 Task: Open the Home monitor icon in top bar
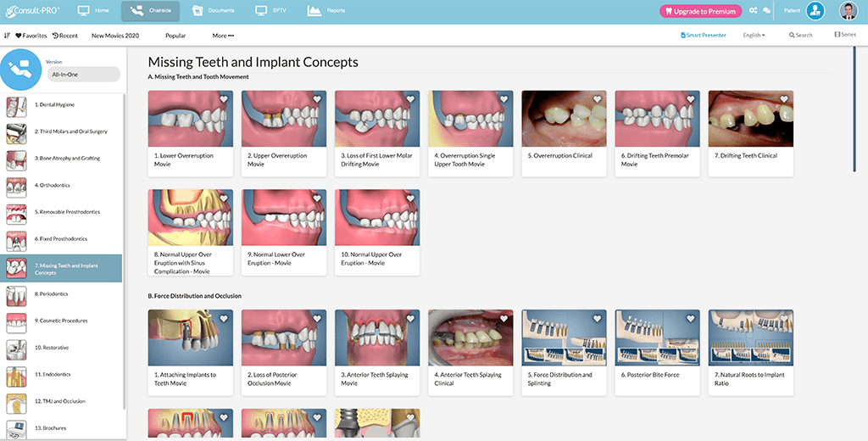click(84, 10)
